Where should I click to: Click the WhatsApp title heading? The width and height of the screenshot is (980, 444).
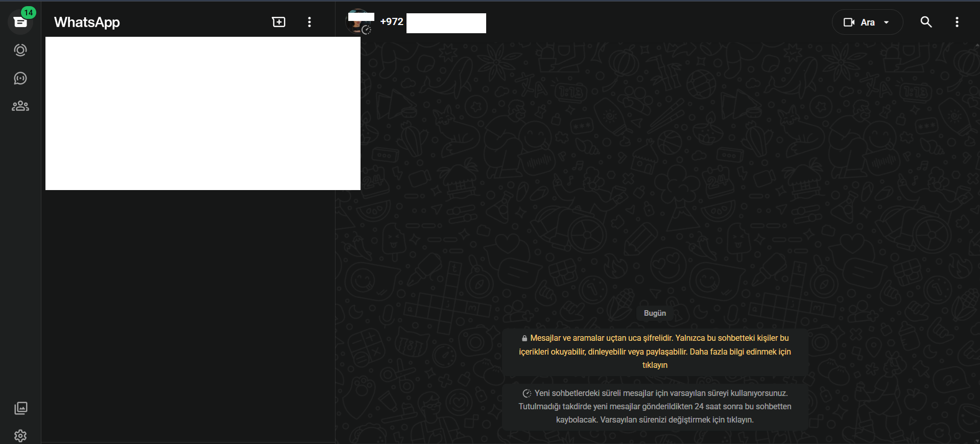pos(87,22)
